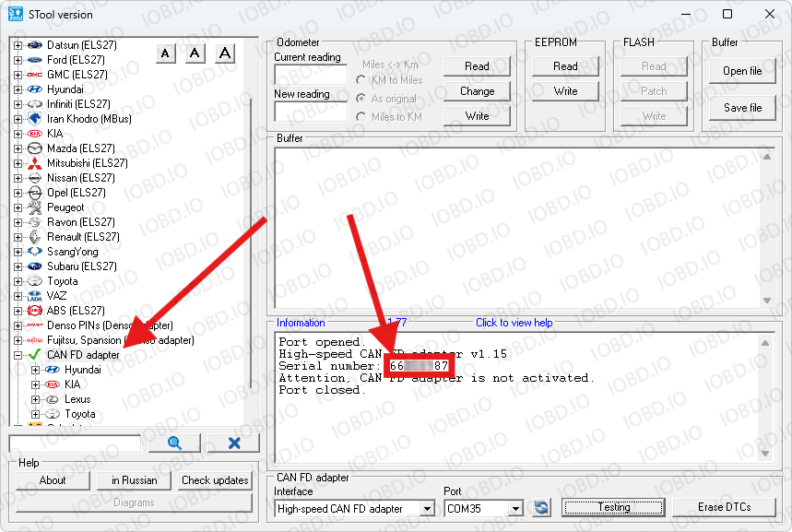The image size is (792, 532).
Task: Expand the Toyota tree node under CAN FD adapter
Action: click(x=36, y=414)
